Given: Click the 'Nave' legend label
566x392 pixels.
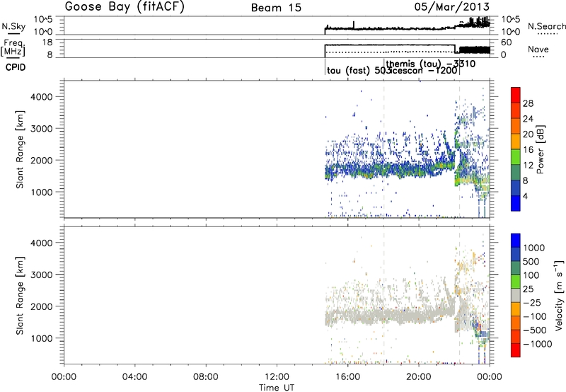Looking at the screenshot, I should [x=538, y=49].
